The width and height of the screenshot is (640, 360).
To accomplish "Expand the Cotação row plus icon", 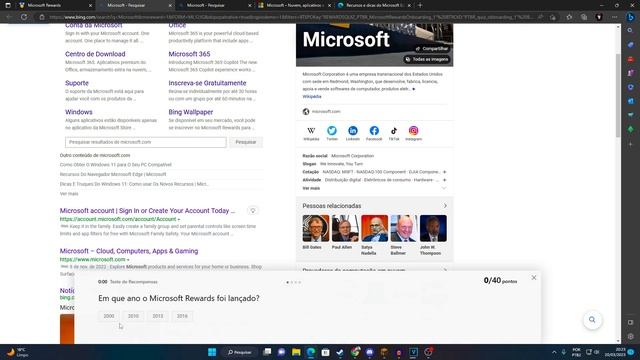I will 444,172.
